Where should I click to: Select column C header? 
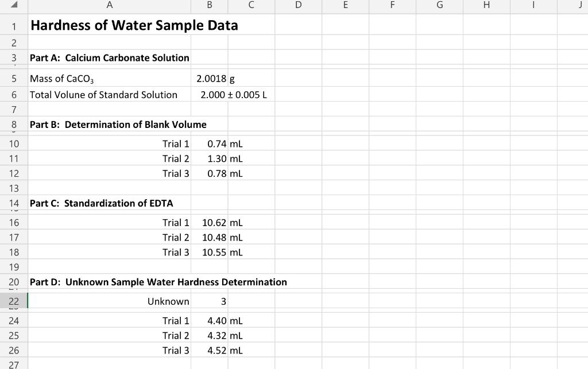pos(251,6)
